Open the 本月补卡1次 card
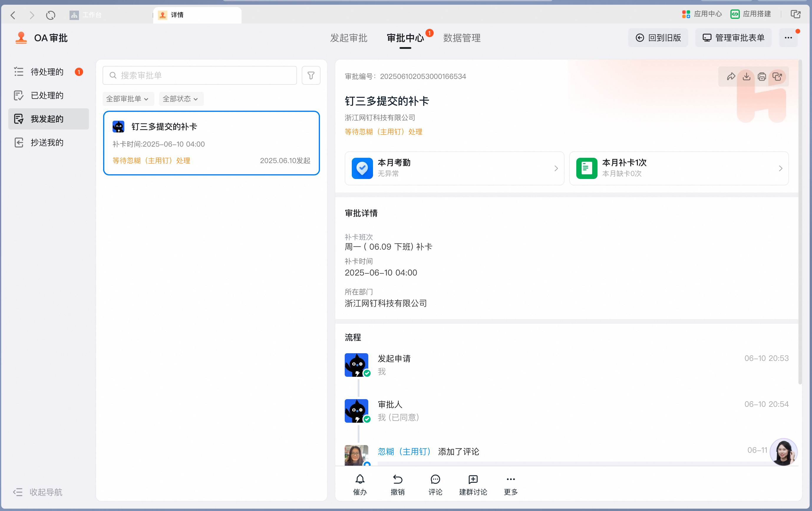The height and width of the screenshot is (511, 812). coord(679,168)
